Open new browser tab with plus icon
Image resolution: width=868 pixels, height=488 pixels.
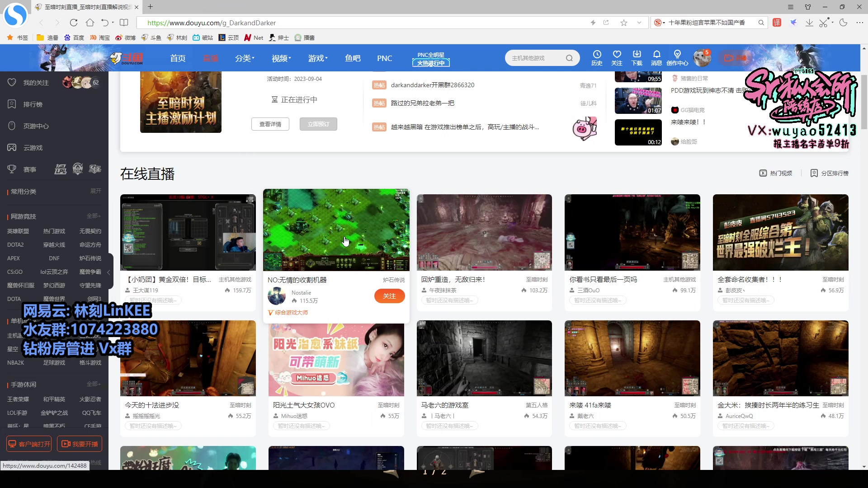pyautogui.click(x=151, y=7)
